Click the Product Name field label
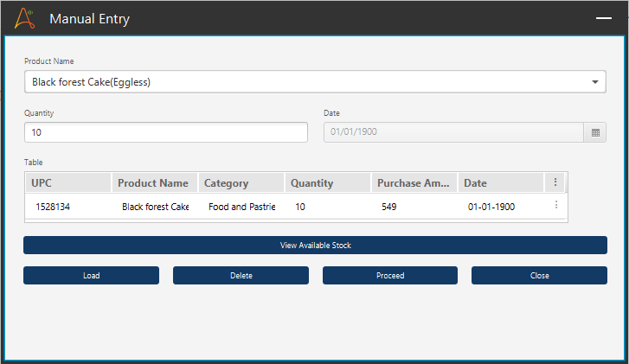Image resolution: width=629 pixels, height=364 pixels. [x=49, y=61]
